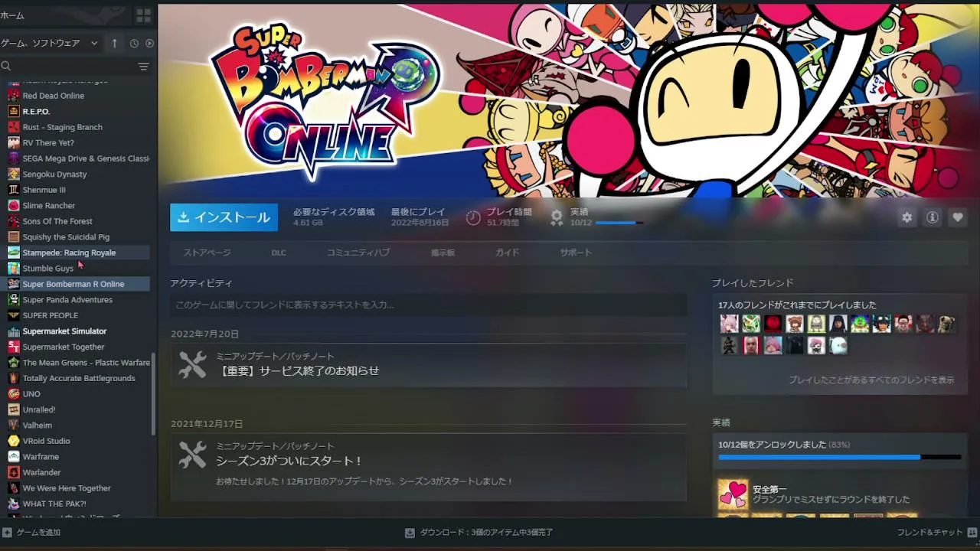The height and width of the screenshot is (551, 980).
Task: Open the サポート tab
Action: 576,253
